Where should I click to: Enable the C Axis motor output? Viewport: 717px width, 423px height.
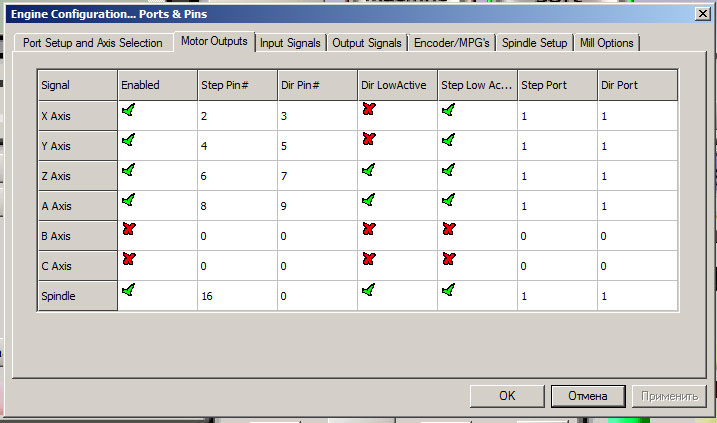click(128, 259)
